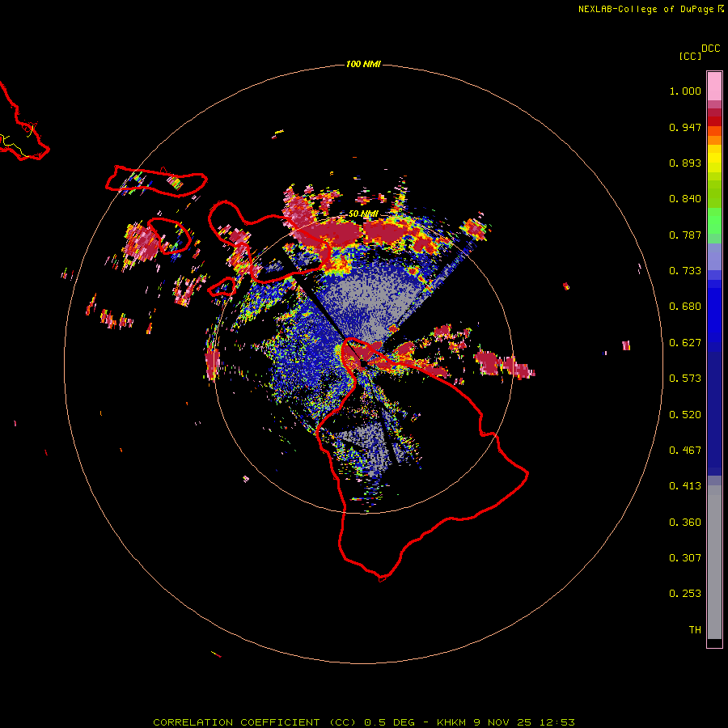Click the 1.000 value on color scale
Screen dimensions: 728x728
click(685, 91)
